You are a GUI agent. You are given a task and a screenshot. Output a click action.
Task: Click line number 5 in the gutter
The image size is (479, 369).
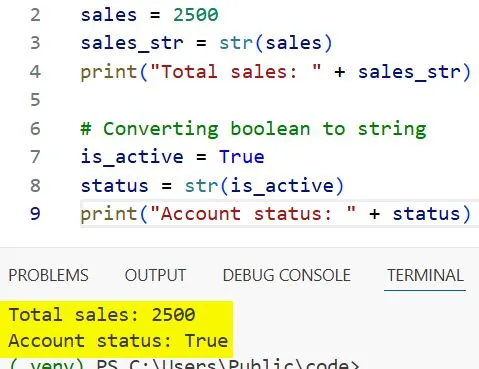35,100
